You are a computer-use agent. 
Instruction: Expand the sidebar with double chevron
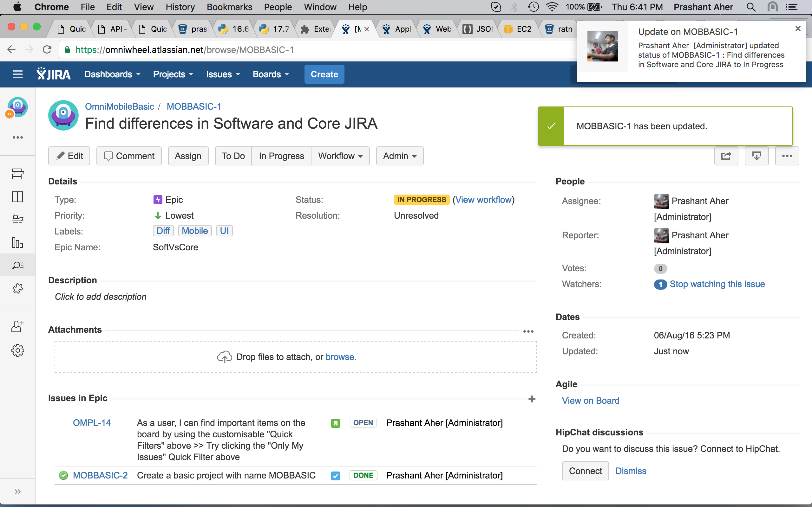pos(17,492)
